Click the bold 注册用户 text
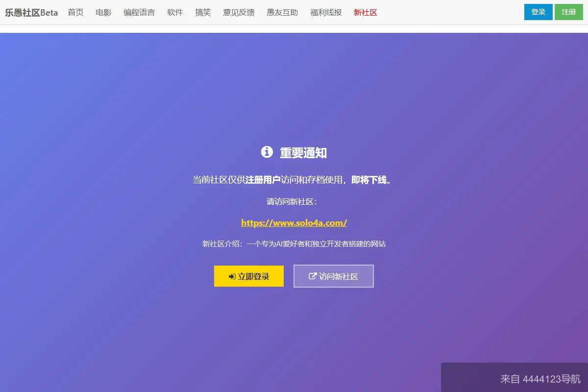 coord(263,180)
